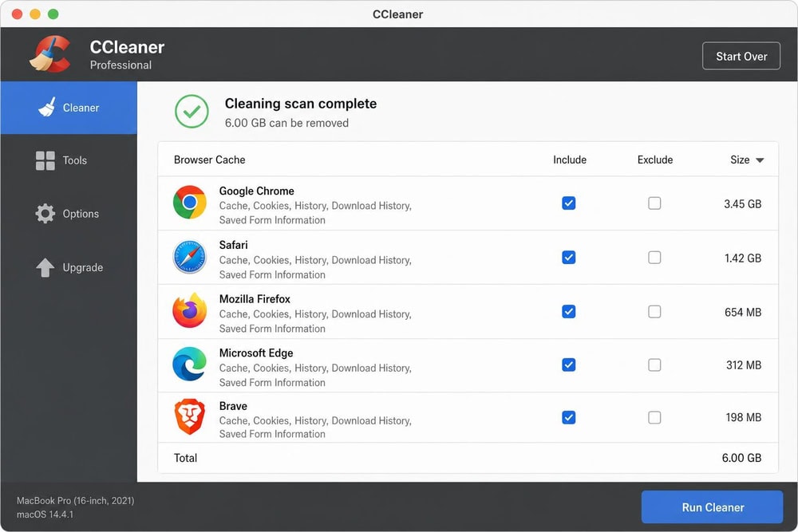The image size is (798, 532).
Task: Check Exclude for Brave
Action: [654, 418]
